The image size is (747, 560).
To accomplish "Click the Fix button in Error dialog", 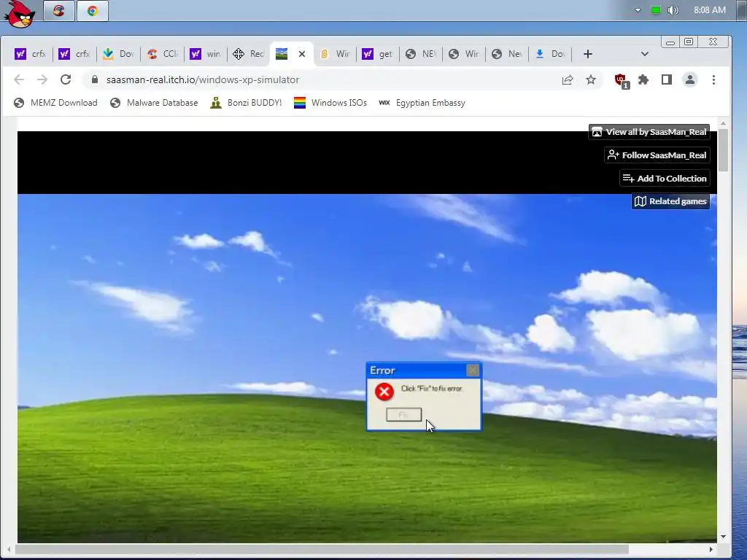I will click(403, 415).
